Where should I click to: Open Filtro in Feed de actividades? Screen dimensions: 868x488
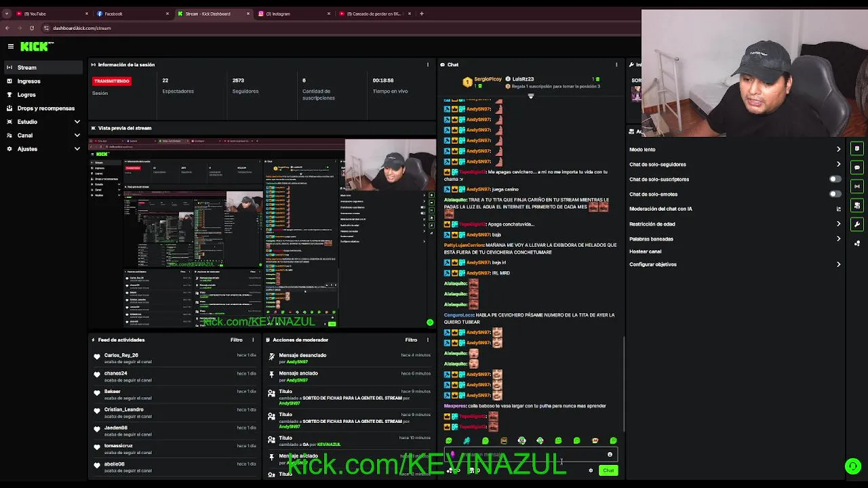point(236,340)
